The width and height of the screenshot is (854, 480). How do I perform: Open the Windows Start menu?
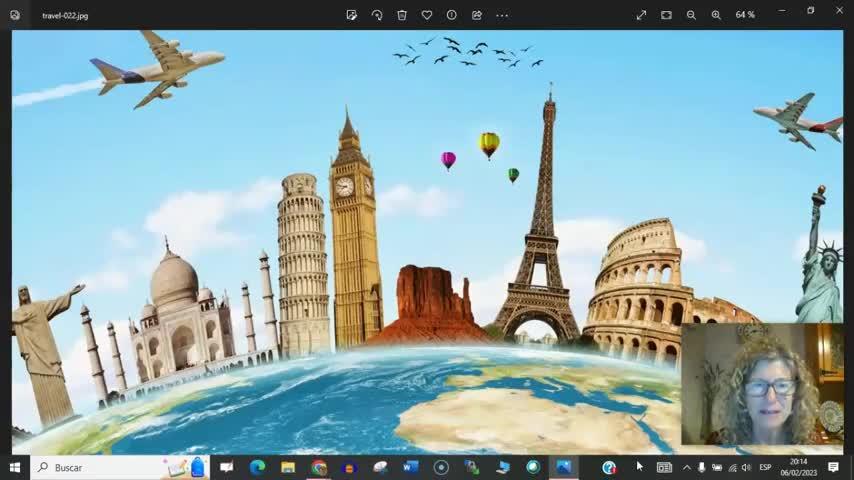coord(15,467)
